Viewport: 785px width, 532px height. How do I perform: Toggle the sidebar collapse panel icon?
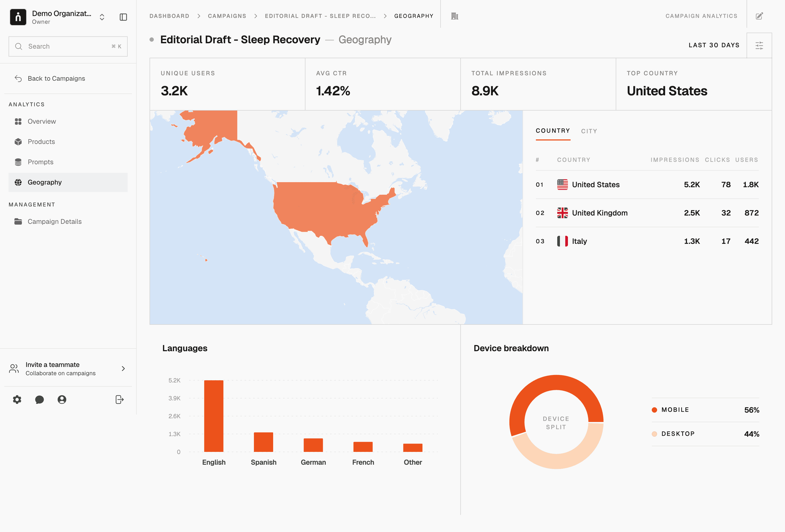point(123,17)
